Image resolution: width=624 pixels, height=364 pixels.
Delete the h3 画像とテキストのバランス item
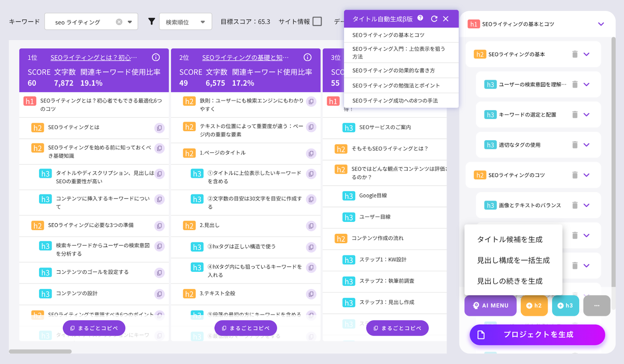click(x=575, y=205)
